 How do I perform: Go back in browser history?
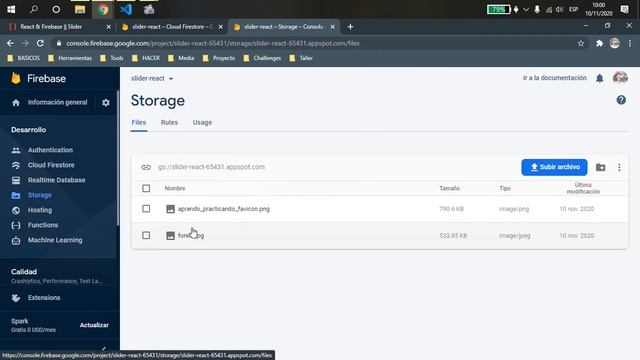(10, 43)
